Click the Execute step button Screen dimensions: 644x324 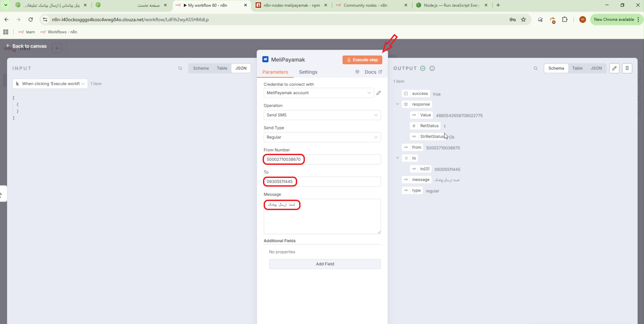362,60
